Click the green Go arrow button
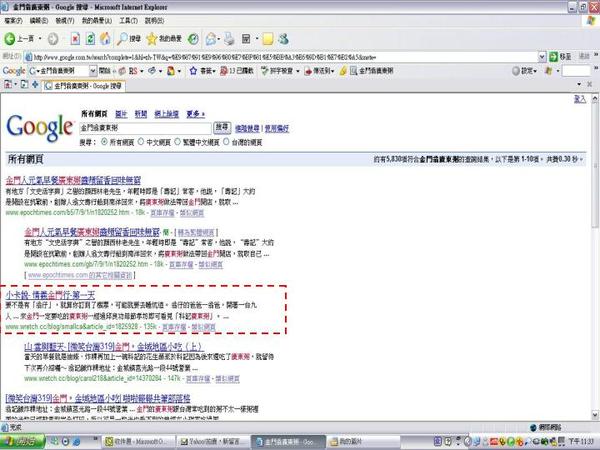Viewport: 600px width, 450px height. pos(553,57)
